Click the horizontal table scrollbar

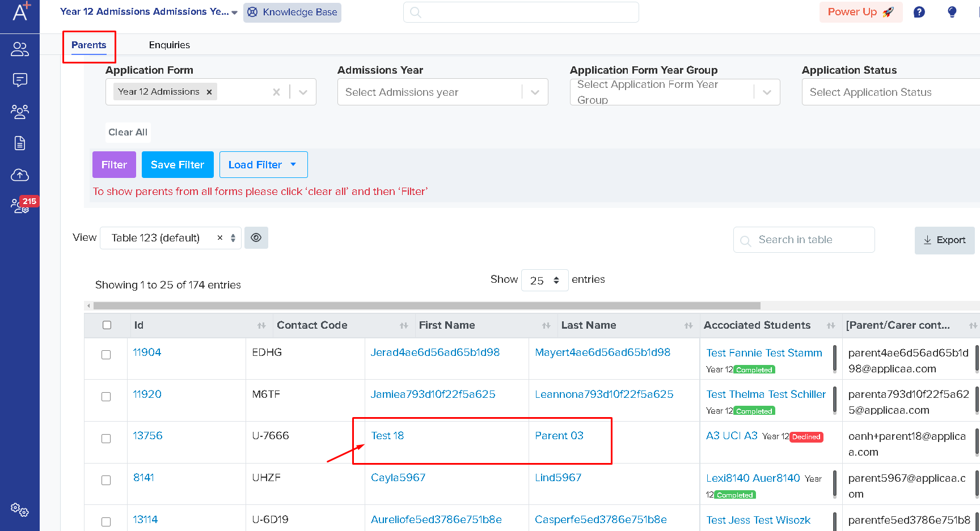tap(426, 306)
